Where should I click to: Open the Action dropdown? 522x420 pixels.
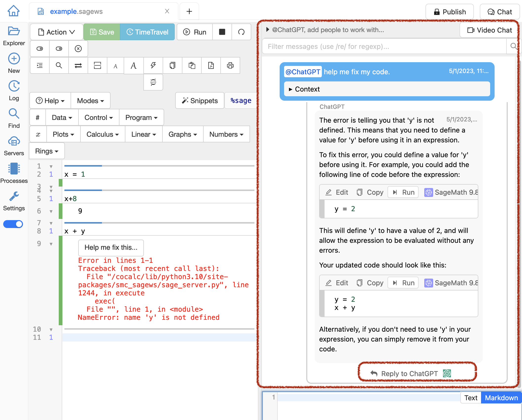[x=56, y=32]
